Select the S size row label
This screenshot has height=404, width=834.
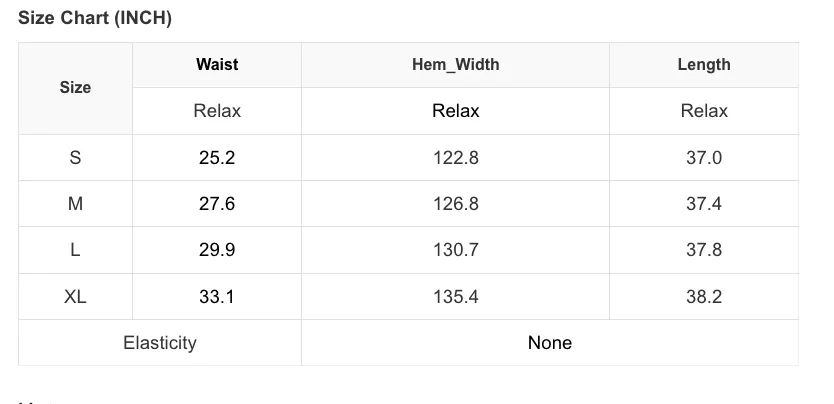(x=75, y=157)
